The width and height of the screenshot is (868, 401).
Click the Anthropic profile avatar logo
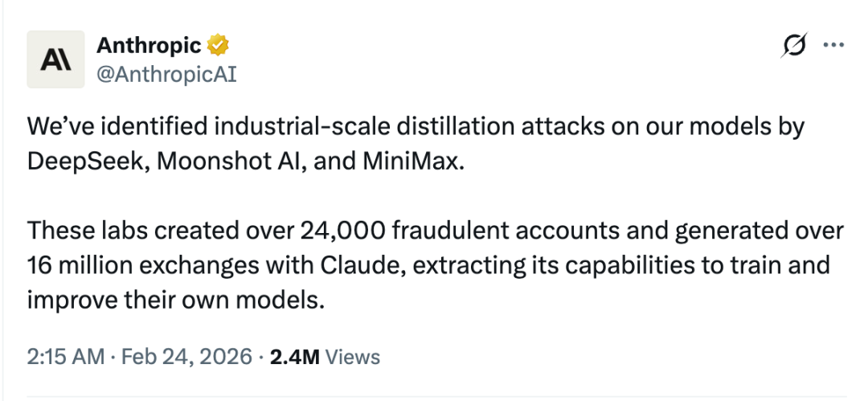tap(55, 59)
